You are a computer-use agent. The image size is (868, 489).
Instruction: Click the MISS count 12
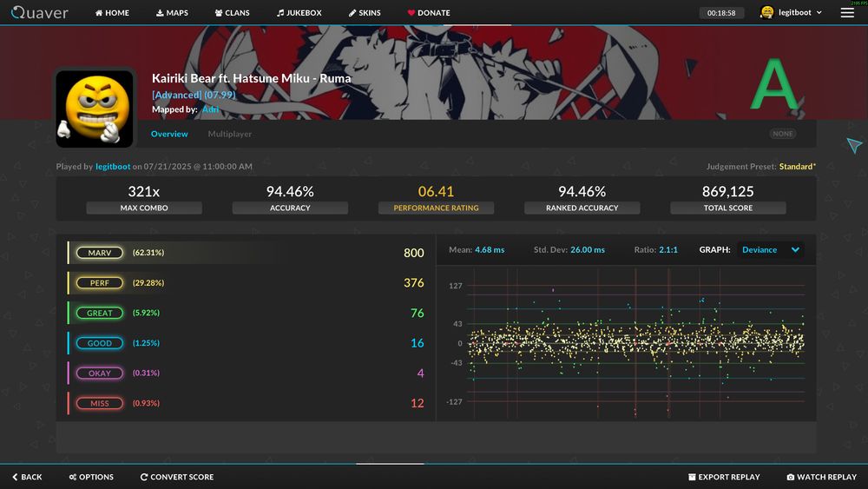click(x=418, y=403)
